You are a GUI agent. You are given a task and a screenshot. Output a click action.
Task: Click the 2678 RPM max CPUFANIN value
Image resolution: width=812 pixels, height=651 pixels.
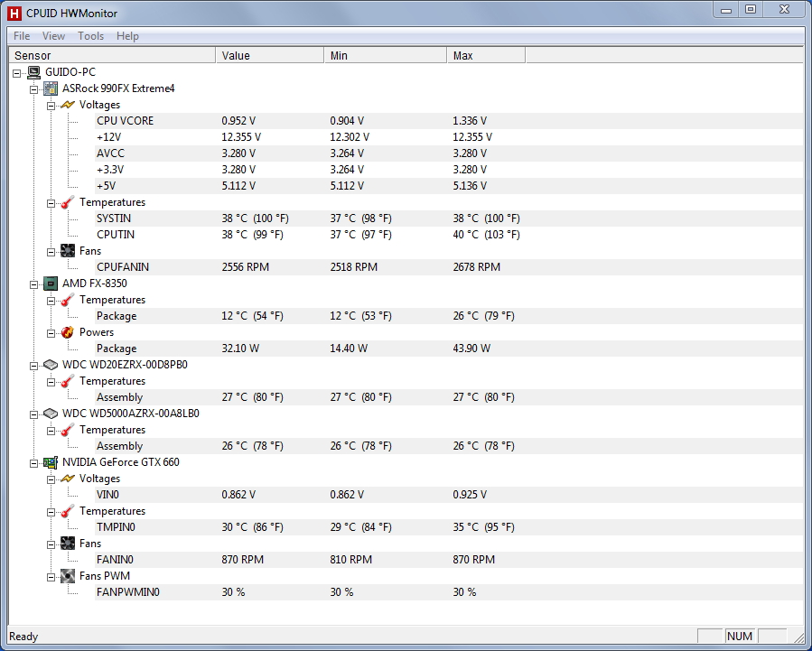coord(476,267)
